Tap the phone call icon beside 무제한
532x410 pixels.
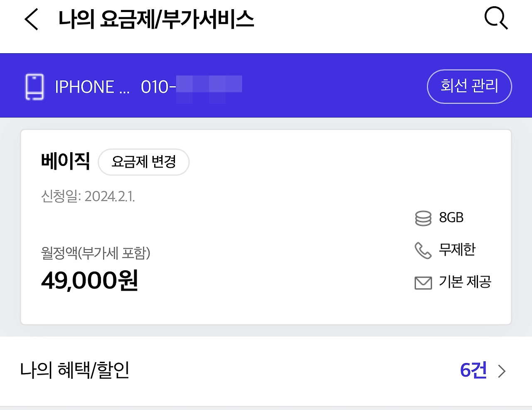[x=423, y=249]
